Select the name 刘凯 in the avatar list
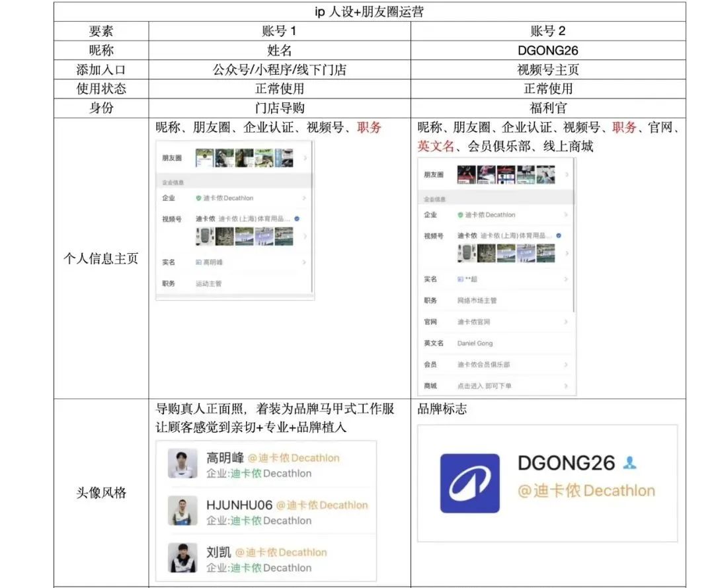The image size is (714, 588). click(219, 552)
